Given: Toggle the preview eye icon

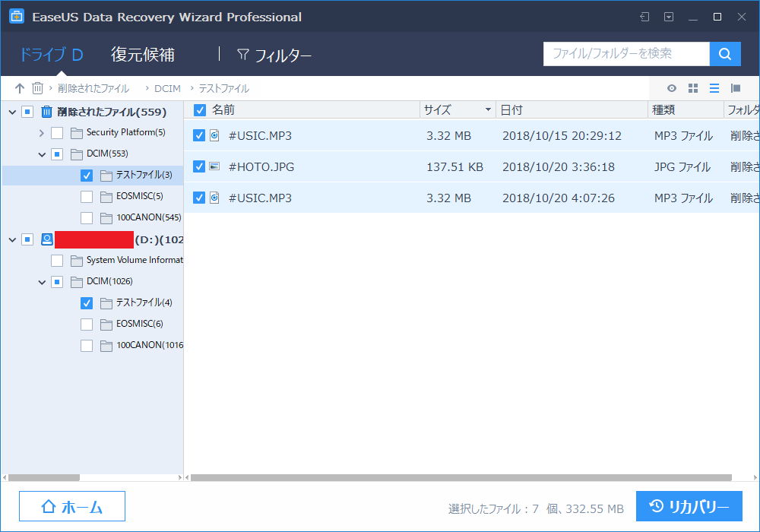Looking at the screenshot, I should (671, 88).
